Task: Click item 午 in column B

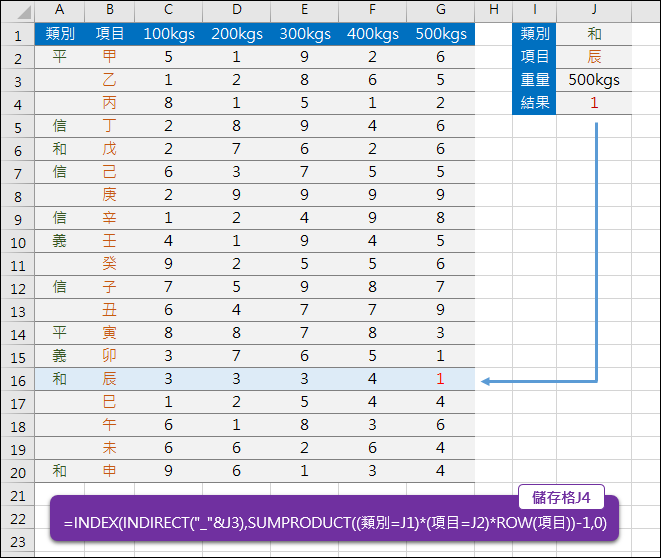Action: coord(110,424)
